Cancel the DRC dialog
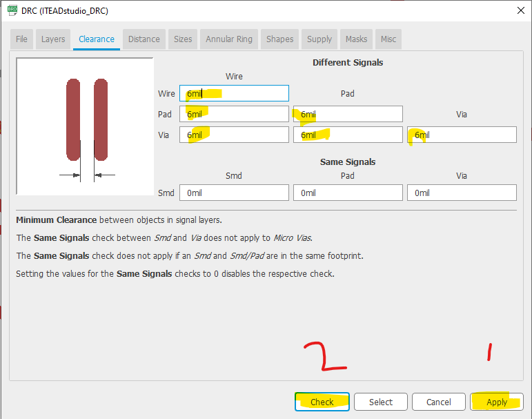Screen dimensions: 532x419 (x=439, y=402)
